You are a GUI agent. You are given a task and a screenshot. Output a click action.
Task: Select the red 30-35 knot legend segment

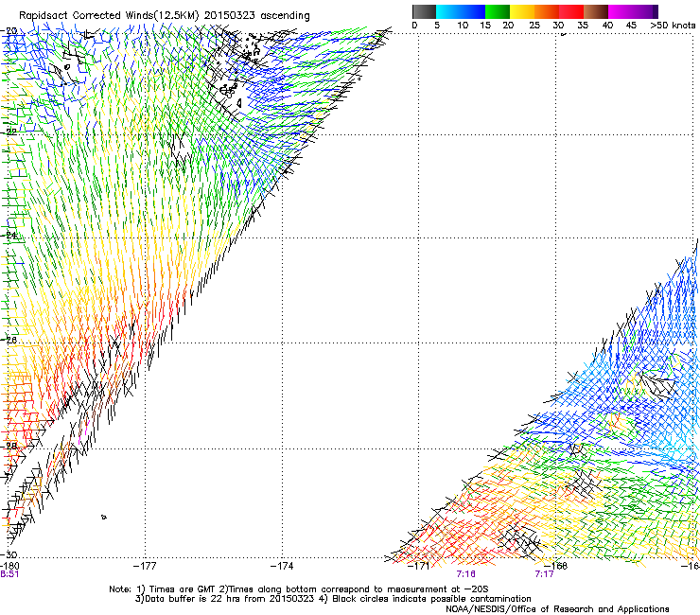pos(571,11)
